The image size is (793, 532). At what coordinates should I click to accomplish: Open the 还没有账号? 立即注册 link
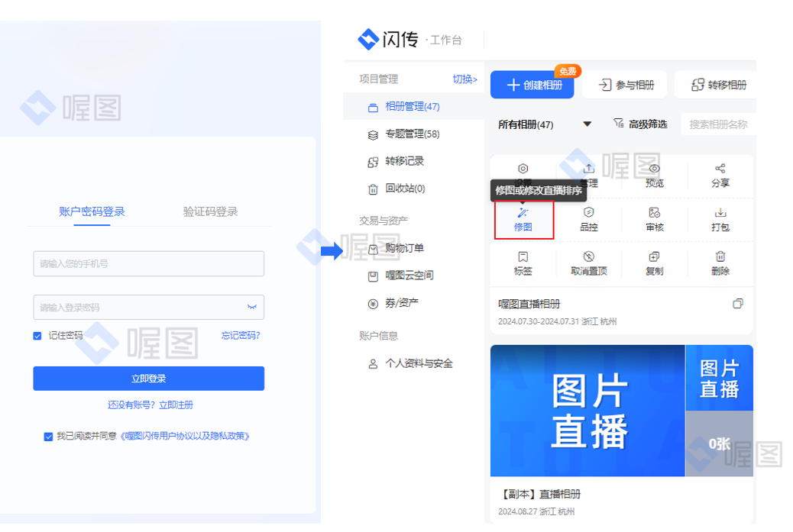[151, 405]
